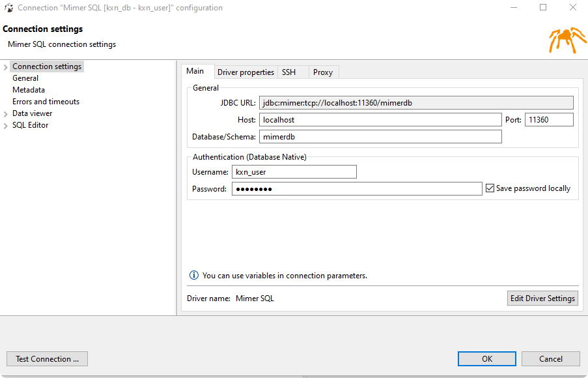Open Edit Driver Settings
Screen dimensions: 588x378
pyautogui.click(x=542, y=298)
